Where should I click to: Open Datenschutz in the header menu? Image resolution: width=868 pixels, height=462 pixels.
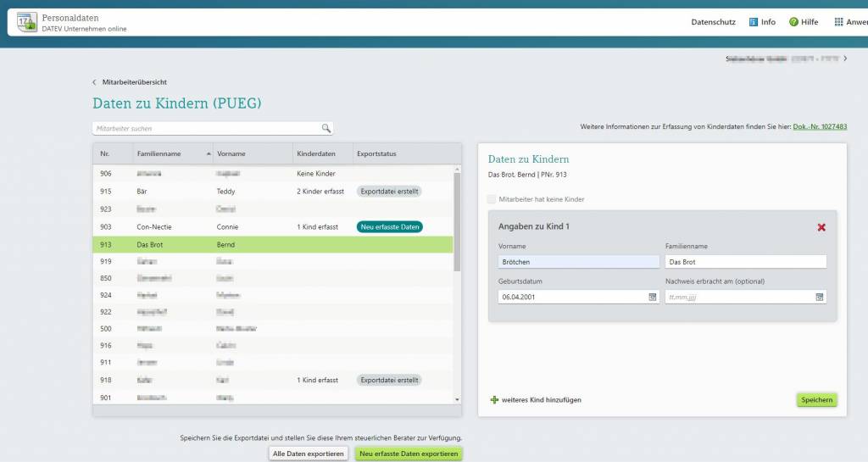(x=713, y=22)
